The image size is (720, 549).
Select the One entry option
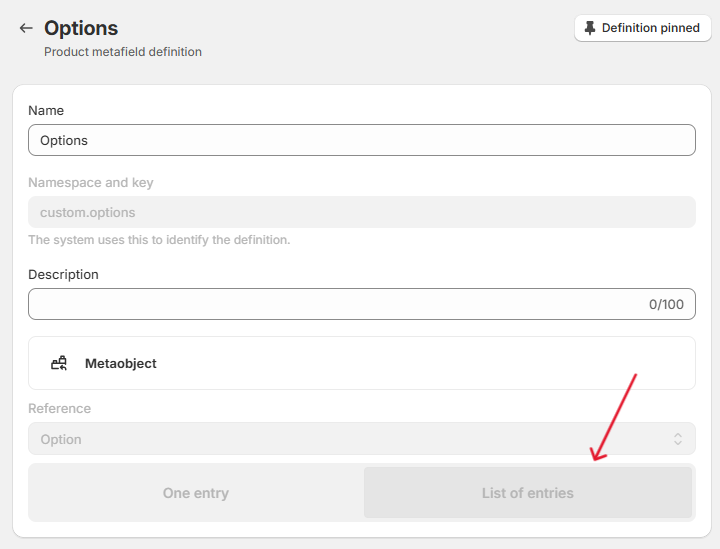click(196, 493)
